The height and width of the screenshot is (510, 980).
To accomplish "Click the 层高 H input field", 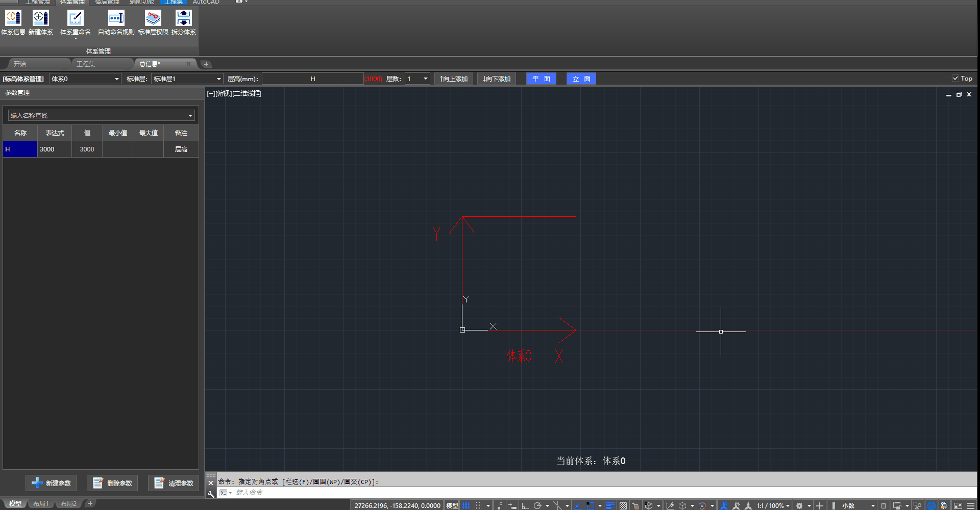I will point(312,79).
